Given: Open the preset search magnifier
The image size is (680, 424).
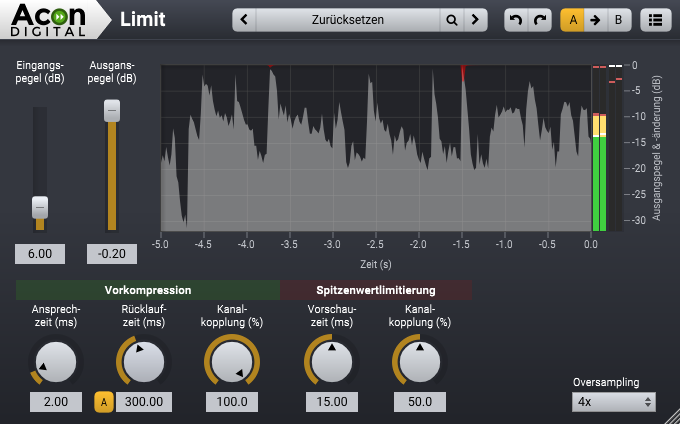Looking at the screenshot, I should click(452, 19).
